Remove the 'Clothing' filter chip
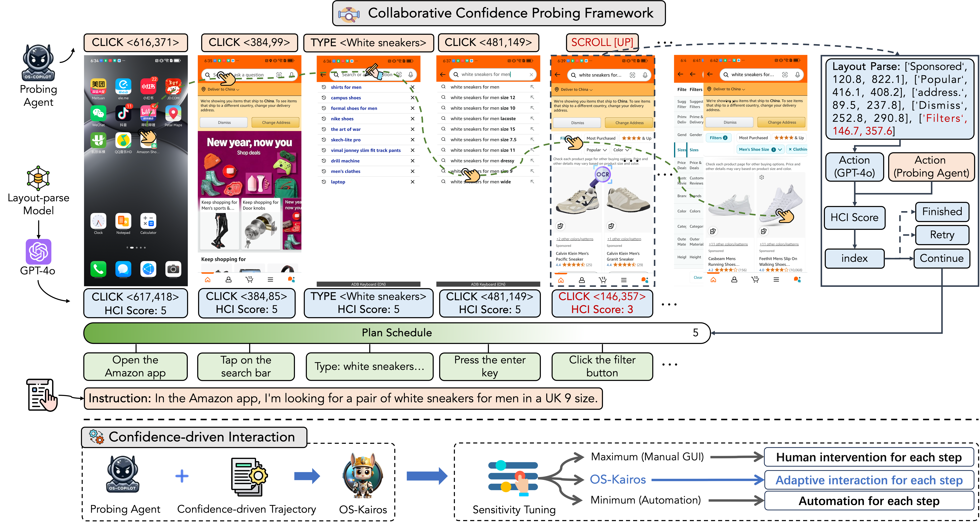 click(791, 149)
